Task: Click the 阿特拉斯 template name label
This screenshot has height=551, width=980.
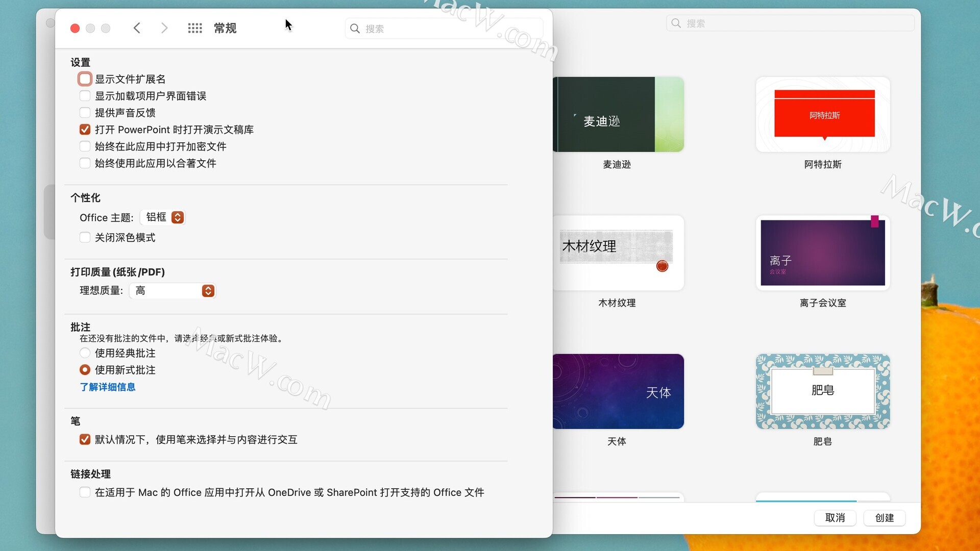Action: pyautogui.click(x=823, y=164)
